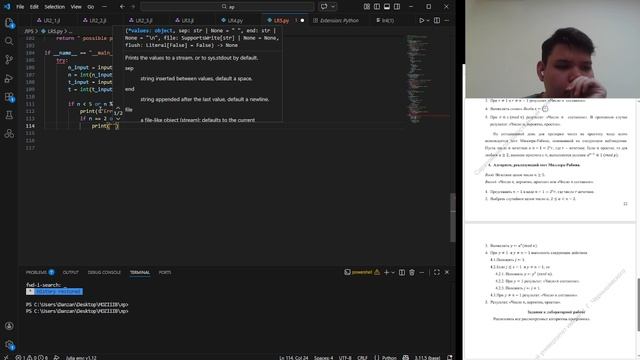
Task: Open the Run and Debug view
Action: 9,78
